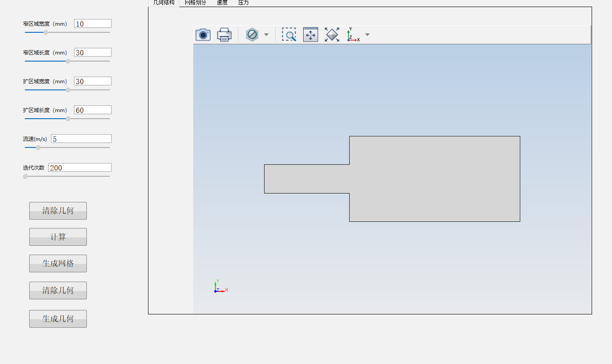Click the four-arrow window fit icon
The width and height of the screenshot is (612, 364).
point(311,35)
